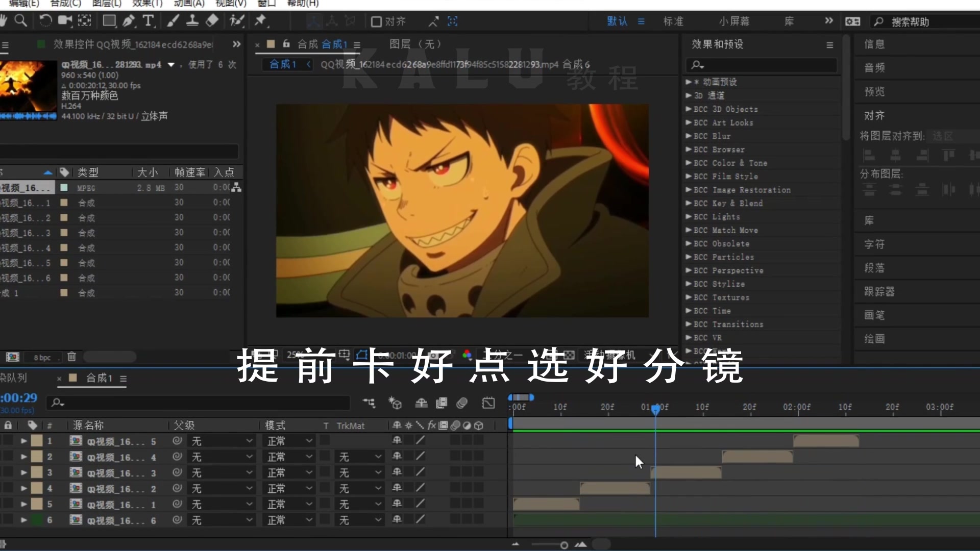Toggle shy switch for layer 6
This screenshot has width=980, height=551.
(x=397, y=519)
